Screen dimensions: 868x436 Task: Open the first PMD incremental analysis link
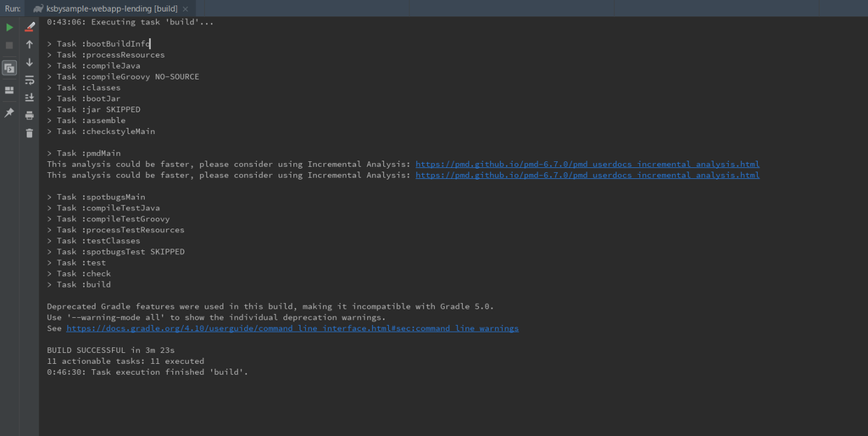coord(587,164)
